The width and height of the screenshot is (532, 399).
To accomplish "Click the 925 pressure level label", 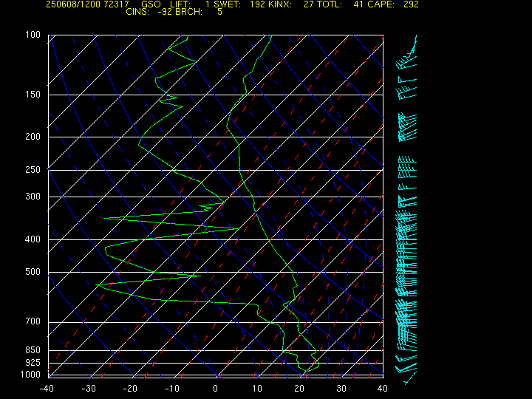I will 33,363.
